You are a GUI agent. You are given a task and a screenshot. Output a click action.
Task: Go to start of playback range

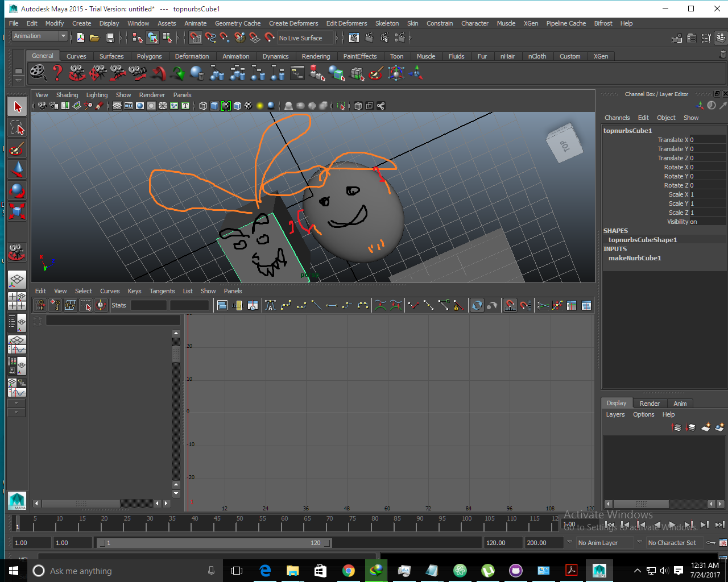click(x=609, y=525)
